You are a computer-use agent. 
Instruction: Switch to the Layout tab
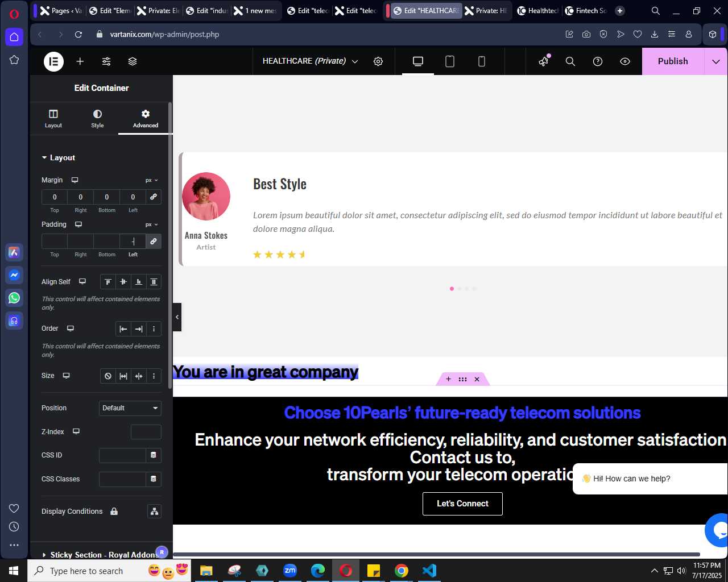(53, 119)
